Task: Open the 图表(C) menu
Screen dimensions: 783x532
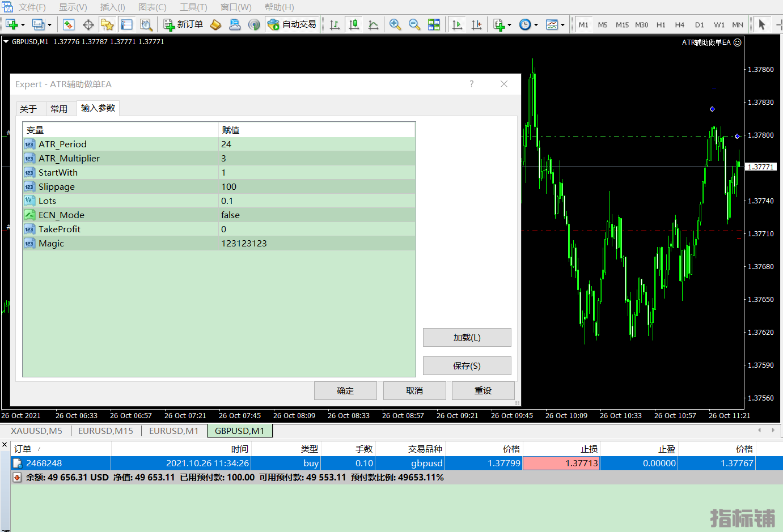Action: [152, 7]
